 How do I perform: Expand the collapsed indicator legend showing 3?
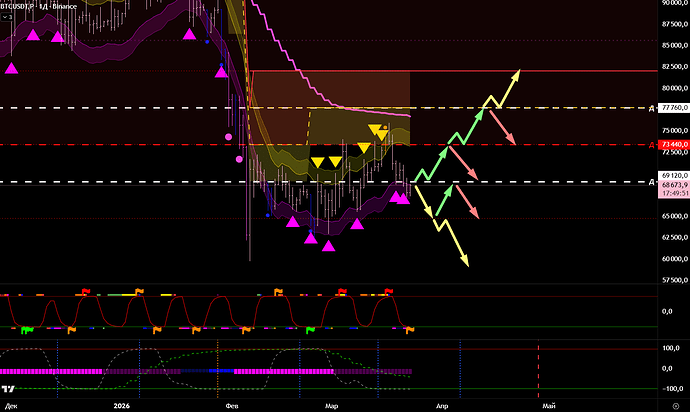[9, 18]
